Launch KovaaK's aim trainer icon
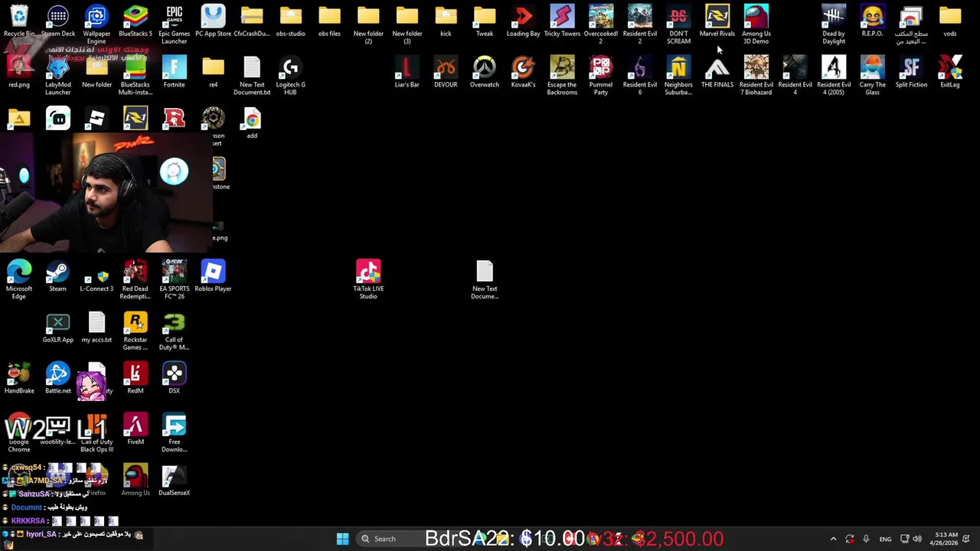Viewport: 980px width, 551px height. 523,72
